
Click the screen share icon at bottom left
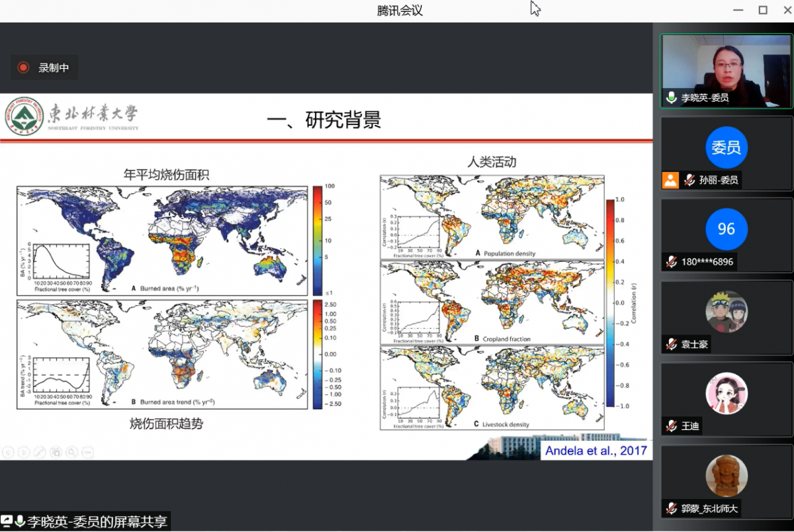coord(7,521)
